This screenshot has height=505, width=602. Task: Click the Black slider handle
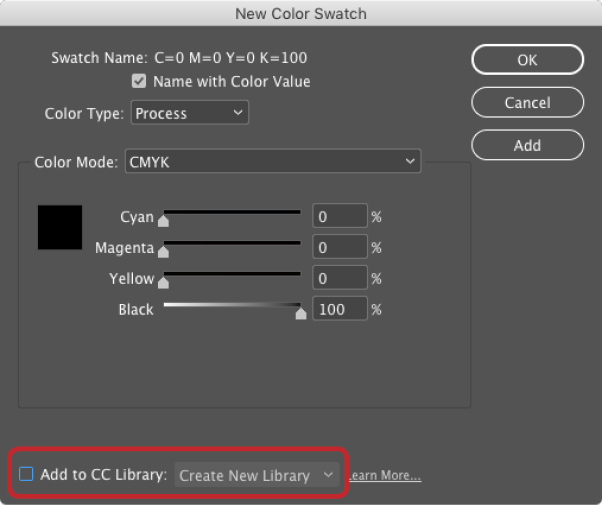(x=301, y=313)
